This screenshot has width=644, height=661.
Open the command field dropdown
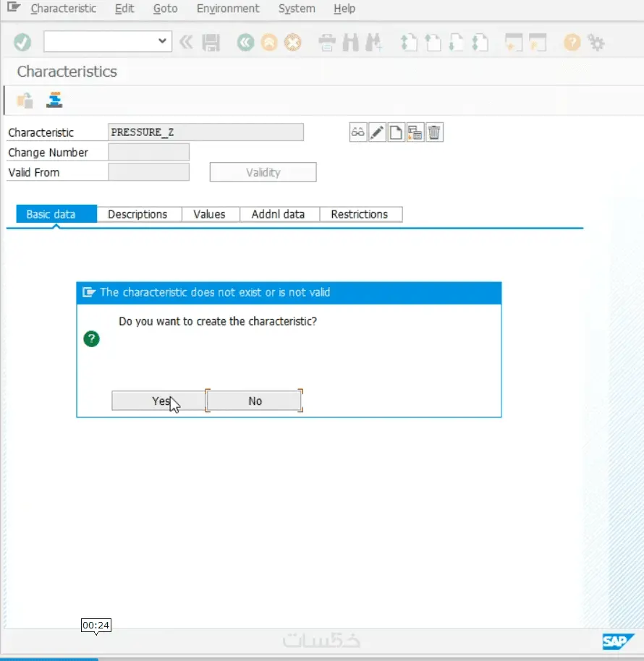163,41
